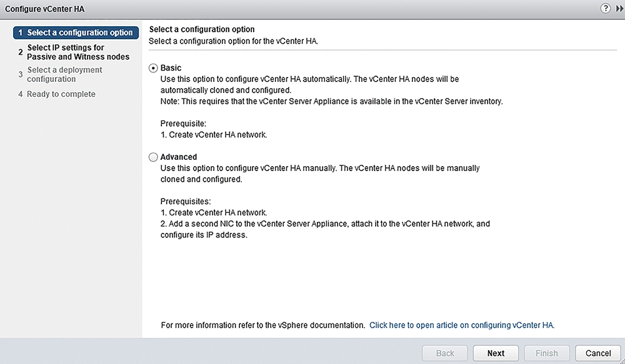Image resolution: width=625 pixels, height=364 pixels.
Task: Select the Basic radio button
Action: click(153, 68)
